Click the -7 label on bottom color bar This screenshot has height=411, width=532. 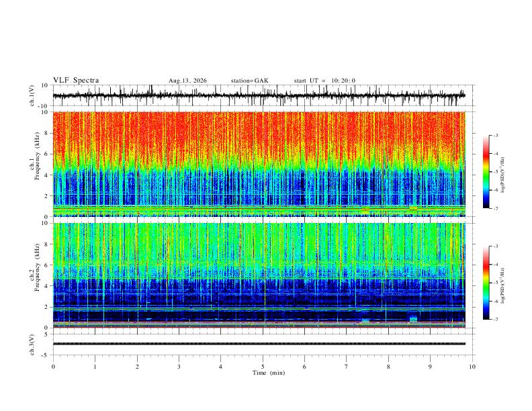[496, 320]
